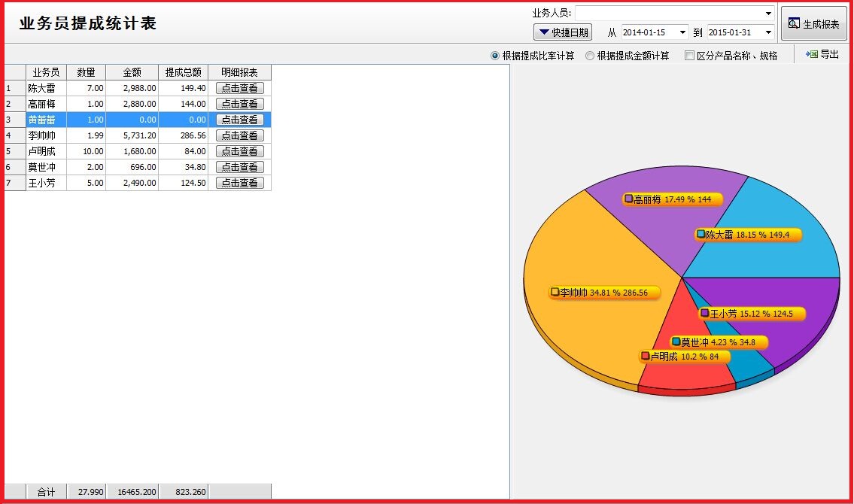Enable 区分产品名称、规格 checkbox
The height and width of the screenshot is (504, 854).
[689, 56]
